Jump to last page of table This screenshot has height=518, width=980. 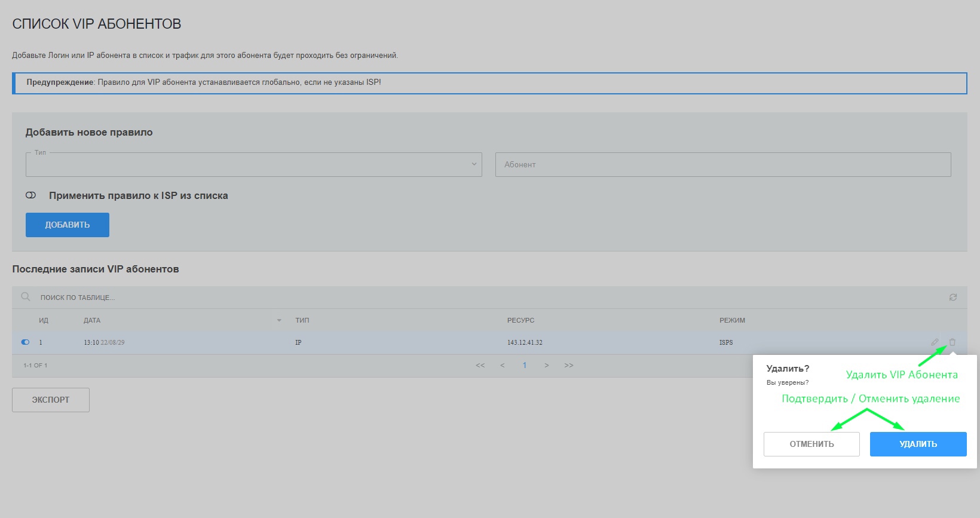[569, 366]
